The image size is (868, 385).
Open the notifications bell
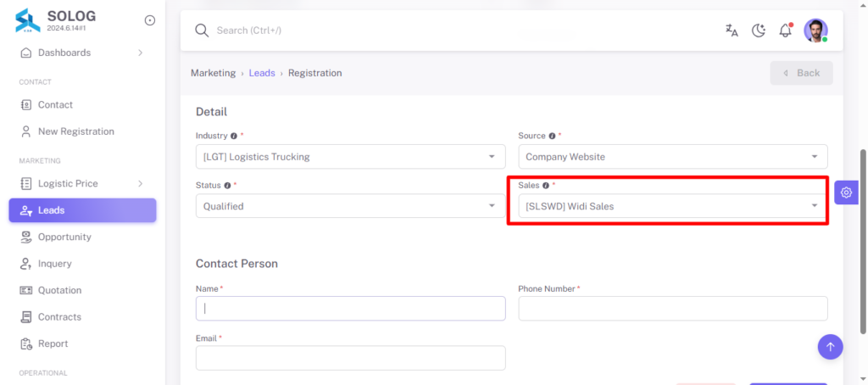(786, 30)
